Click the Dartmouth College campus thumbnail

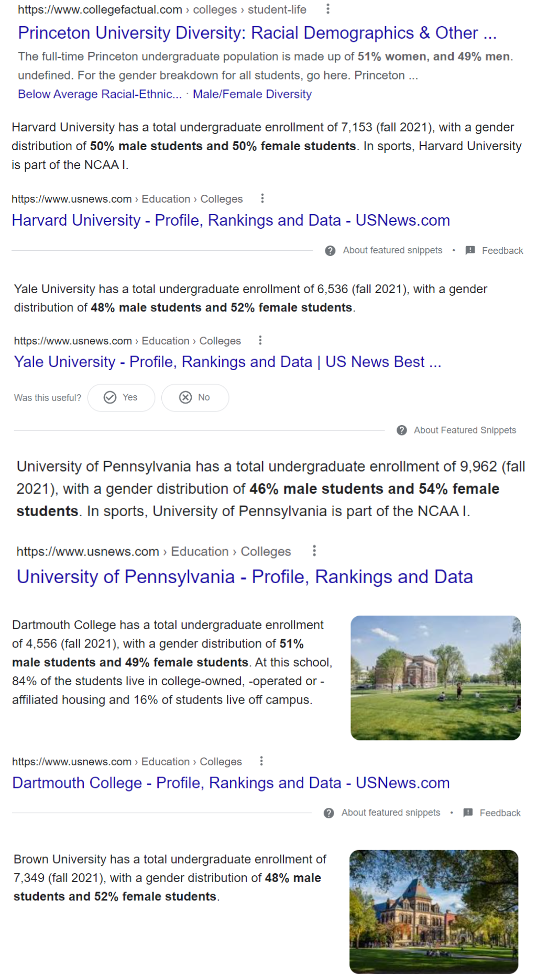tap(435, 677)
